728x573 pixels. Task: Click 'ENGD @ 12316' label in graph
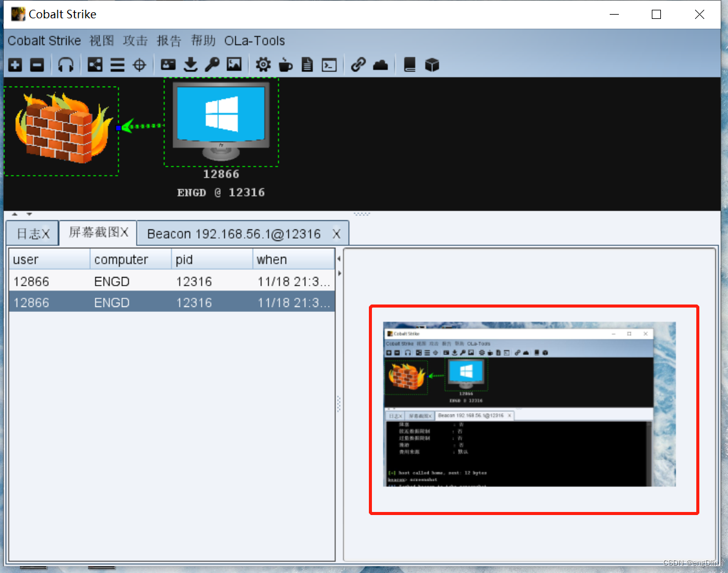221,192
